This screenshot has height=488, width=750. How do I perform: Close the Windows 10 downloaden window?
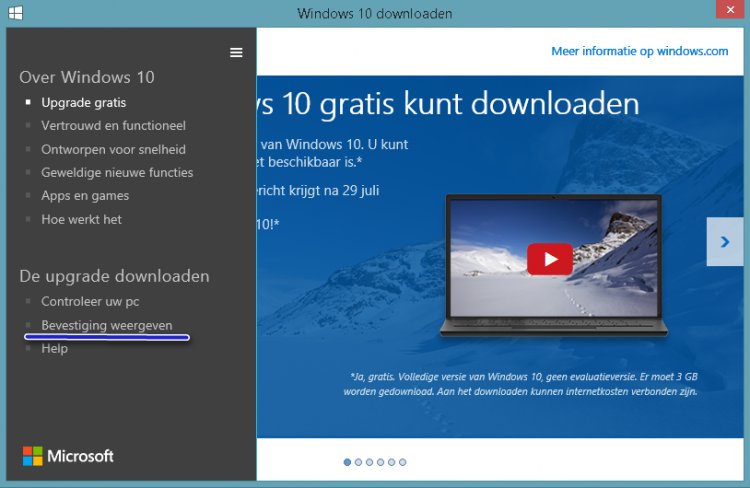pyautogui.click(x=730, y=10)
